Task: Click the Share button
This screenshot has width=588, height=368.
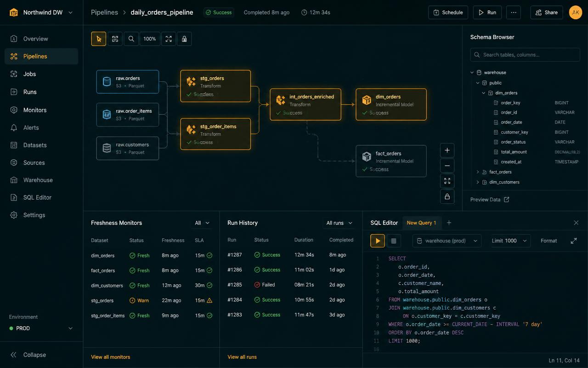Action: (547, 12)
